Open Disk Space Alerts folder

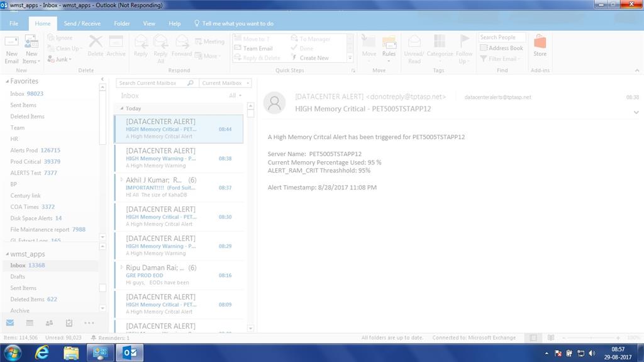click(x=36, y=218)
